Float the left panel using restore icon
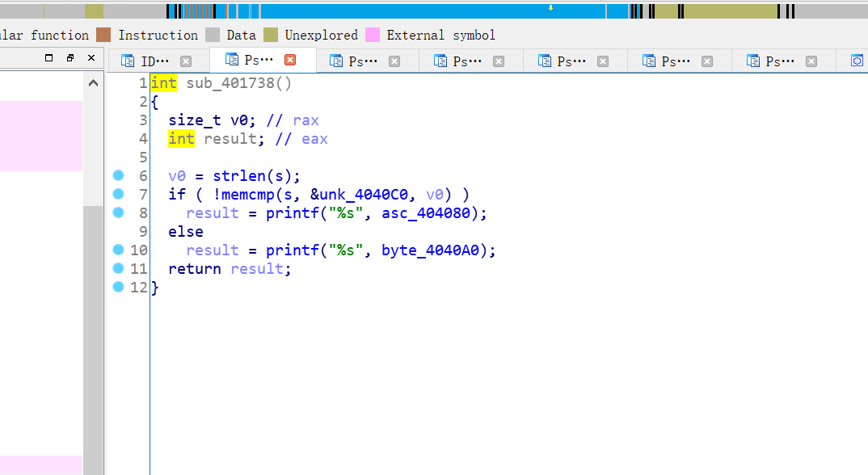This screenshot has width=868, height=475. click(48, 57)
